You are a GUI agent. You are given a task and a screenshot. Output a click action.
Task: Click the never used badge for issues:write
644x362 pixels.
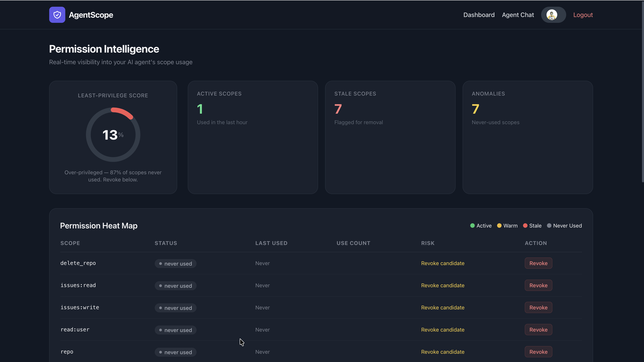click(176, 308)
